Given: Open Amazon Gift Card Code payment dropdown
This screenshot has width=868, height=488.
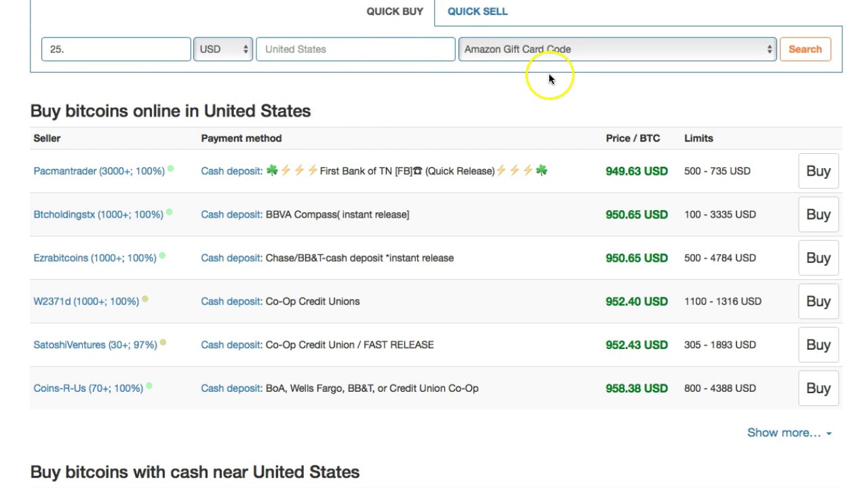Looking at the screenshot, I should 617,49.
